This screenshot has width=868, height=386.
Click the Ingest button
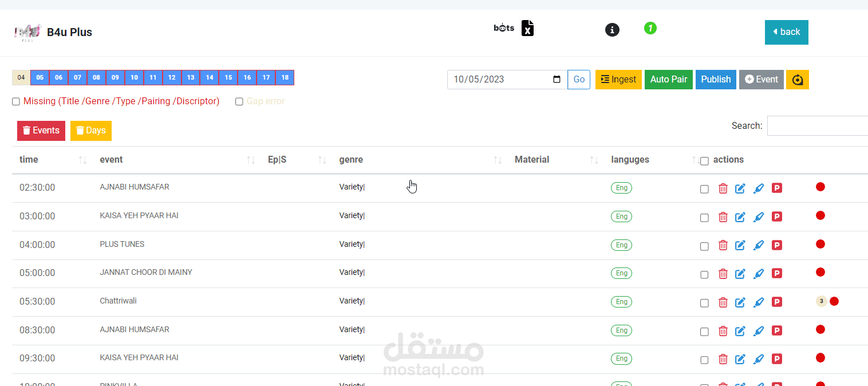[618, 80]
